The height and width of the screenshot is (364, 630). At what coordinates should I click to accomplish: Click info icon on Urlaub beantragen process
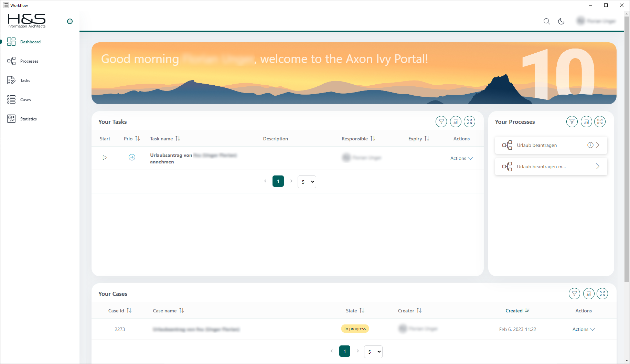(x=590, y=145)
